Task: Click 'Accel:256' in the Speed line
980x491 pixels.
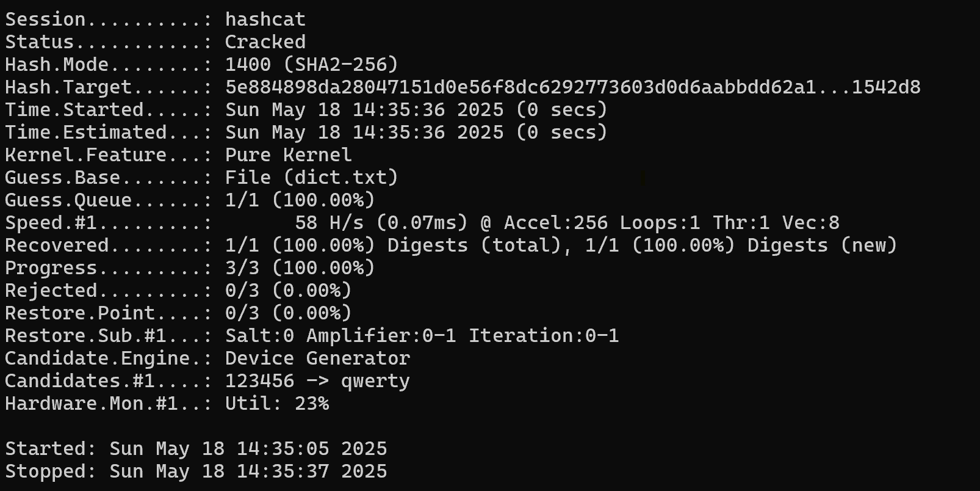Action: coord(555,223)
